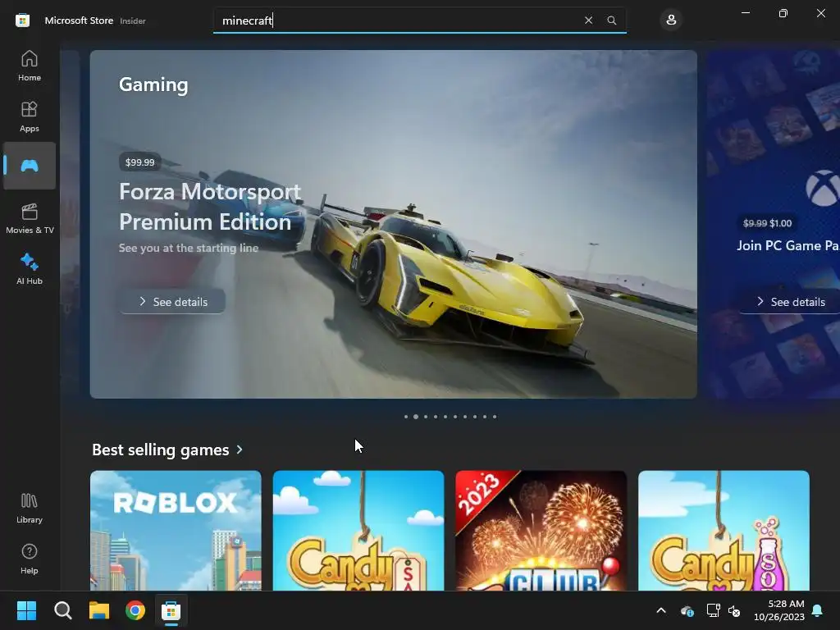This screenshot has width=840, height=630.
Task: Open Best selling games heading
Action: click(x=160, y=450)
